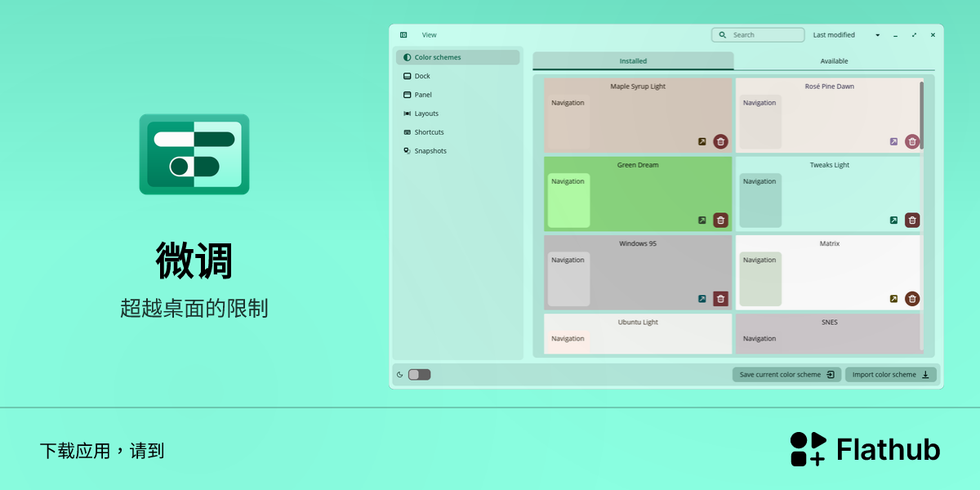Choose the Ubuntu Light color card
The height and width of the screenshot is (490, 980).
tap(638, 334)
